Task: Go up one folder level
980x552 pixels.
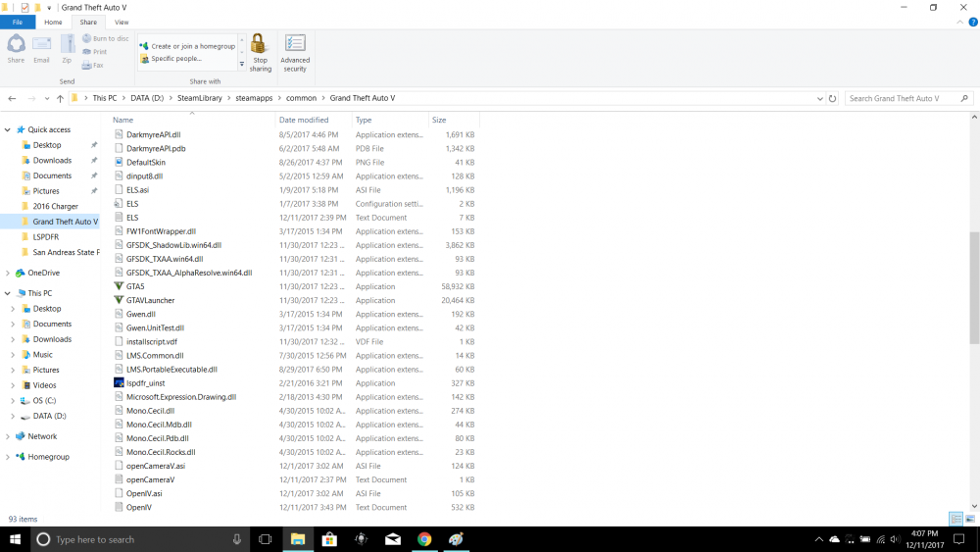Action: coord(60,98)
